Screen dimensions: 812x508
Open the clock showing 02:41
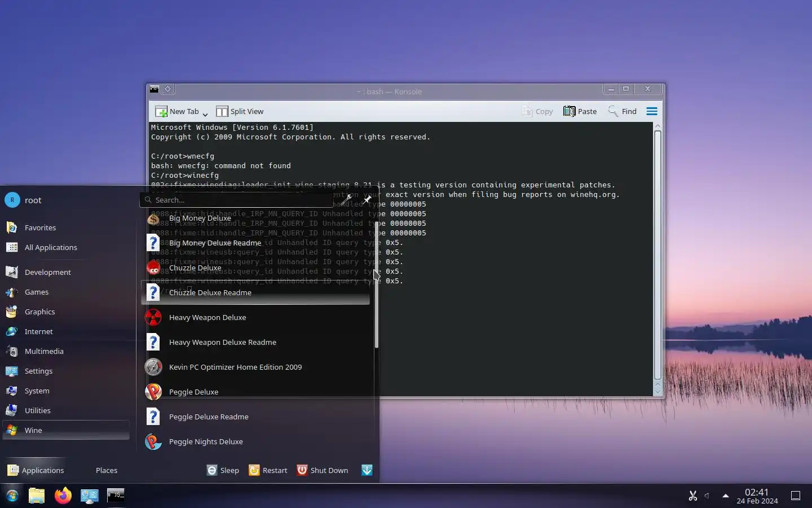point(757,496)
